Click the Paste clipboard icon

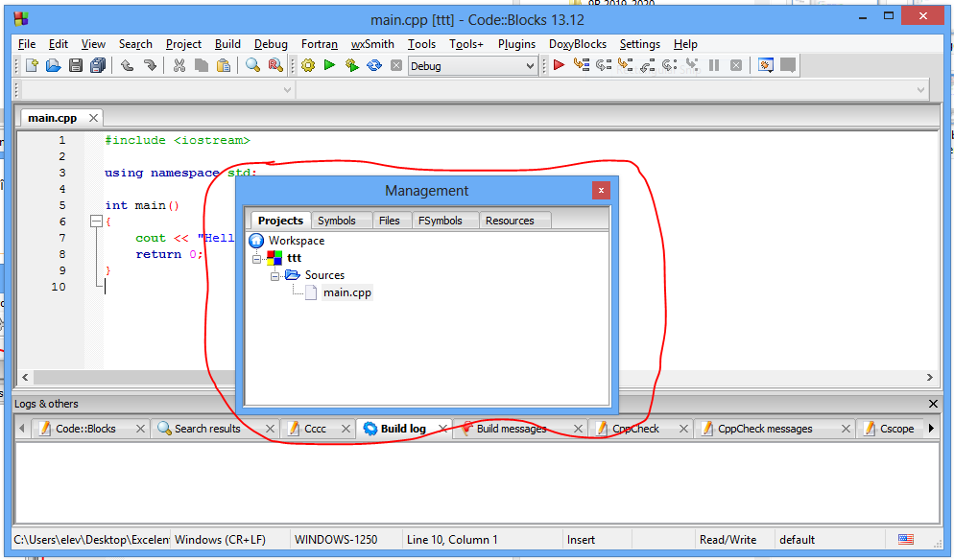[224, 65]
